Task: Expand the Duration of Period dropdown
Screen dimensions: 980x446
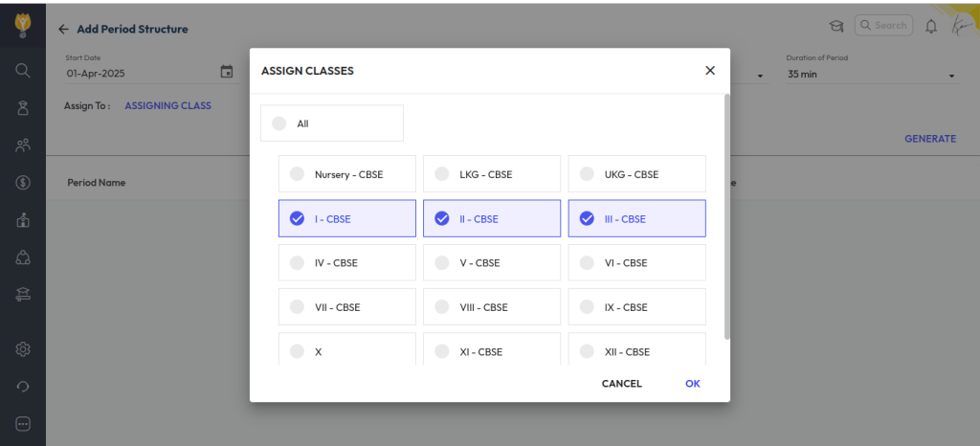Action: (x=951, y=76)
